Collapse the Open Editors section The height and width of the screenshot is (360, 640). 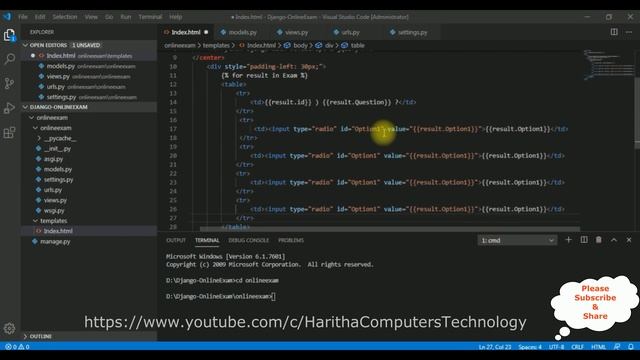(x=89, y=45)
